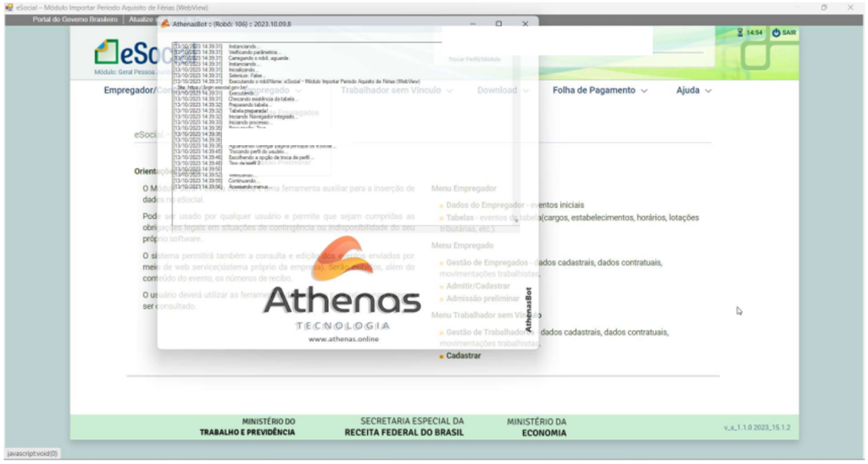Select the 'Selenium: False' log line

coord(220,75)
